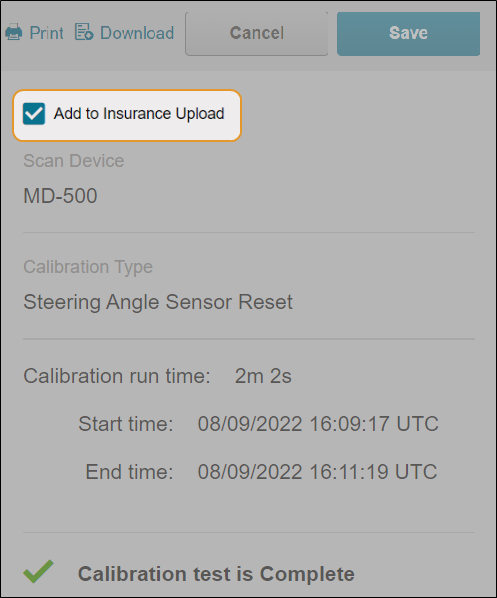Image resolution: width=497 pixels, height=598 pixels.
Task: Click the Print link text
Action: [x=47, y=33]
